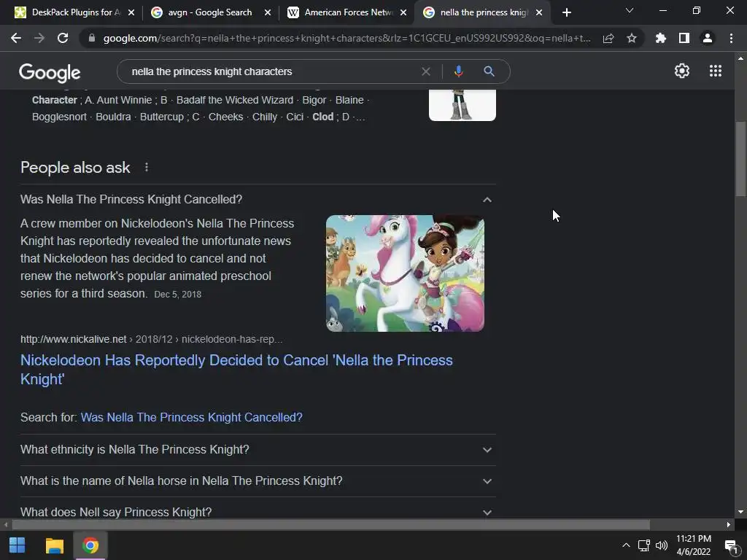The height and width of the screenshot is (560, 747).
Task: Go back with the browser back arrow
Action: tap(16, 38)
